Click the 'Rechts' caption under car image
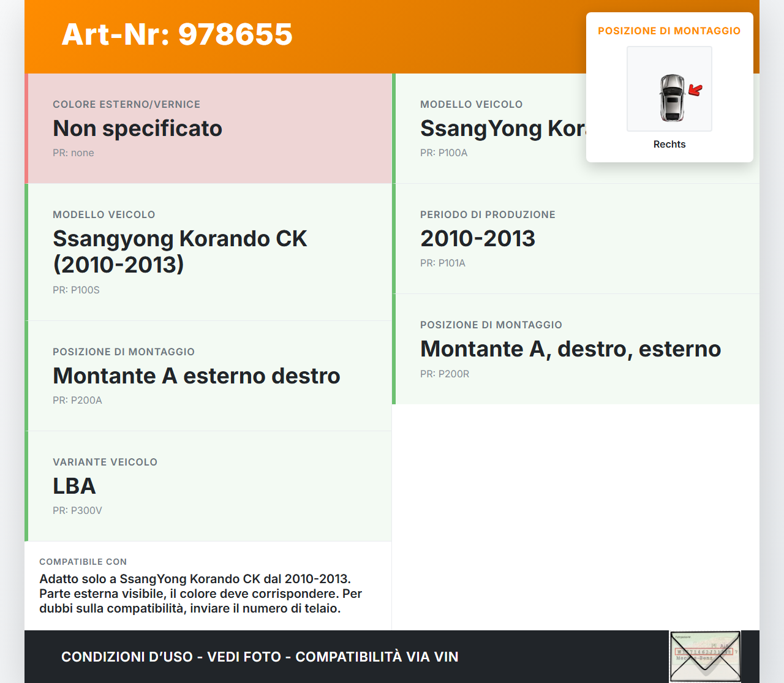Screen dimensions: 784x683 click(x=669, y=145)
